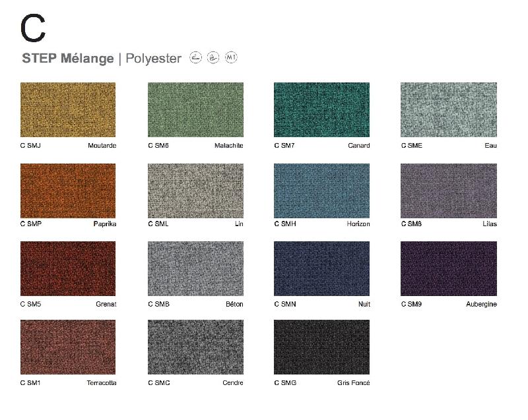
Task: Click the first round care symbol icon
Action: (x=195, y=58)
